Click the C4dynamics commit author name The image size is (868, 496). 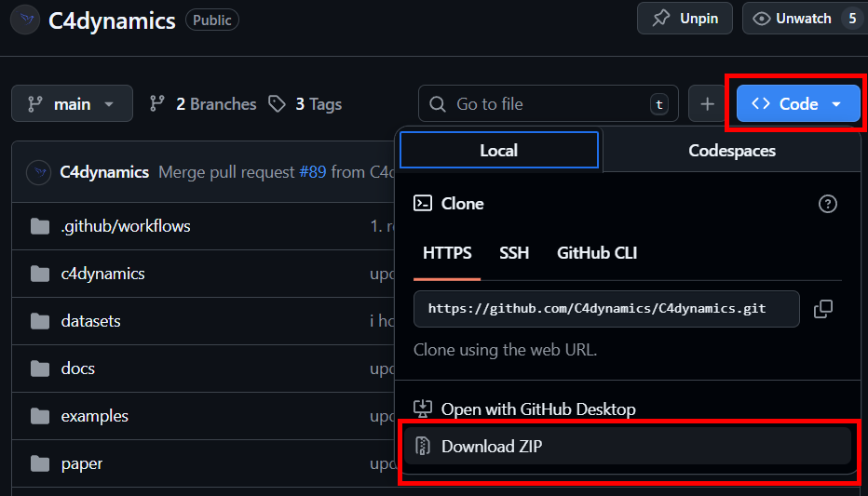(x=104, y=172)
